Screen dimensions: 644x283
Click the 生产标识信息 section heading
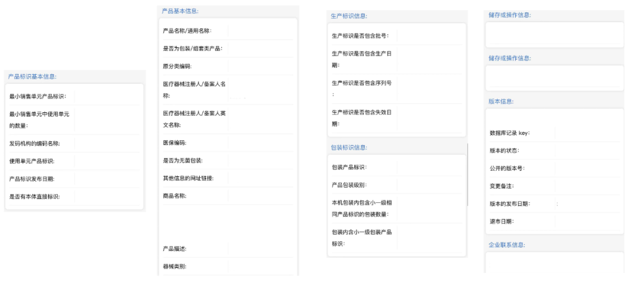click(x=349, y=16)
